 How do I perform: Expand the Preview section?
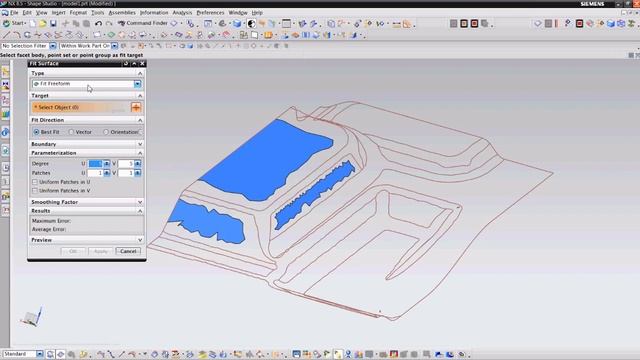click(140, 240)
